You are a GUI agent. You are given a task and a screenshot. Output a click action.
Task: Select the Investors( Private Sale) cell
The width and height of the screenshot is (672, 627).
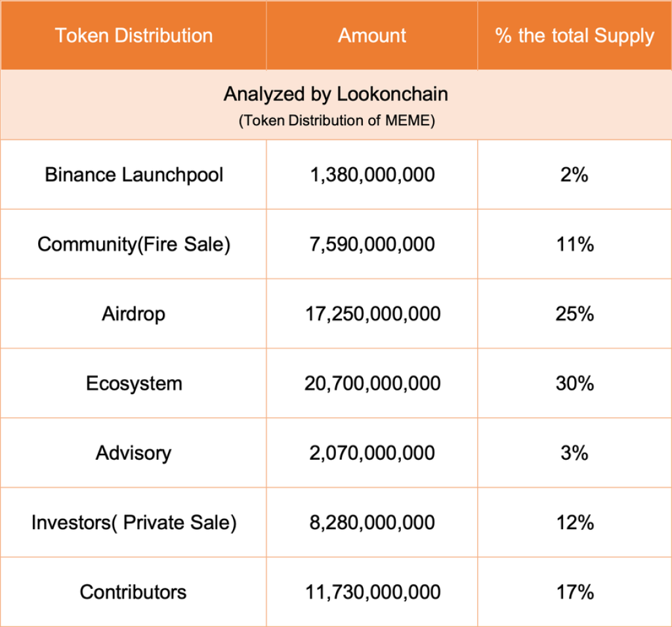tap(134, 523)
